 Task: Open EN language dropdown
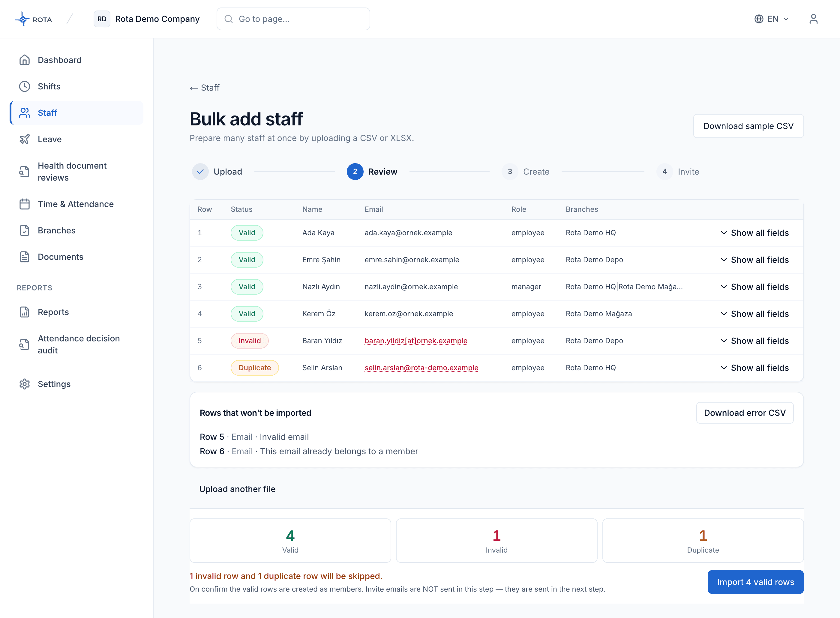point(772,19)
